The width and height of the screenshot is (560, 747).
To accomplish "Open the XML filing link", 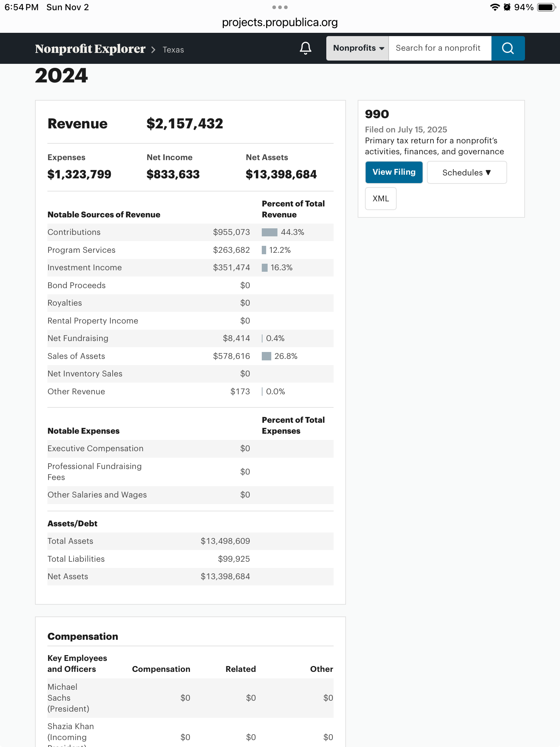I will click(381, 199).
